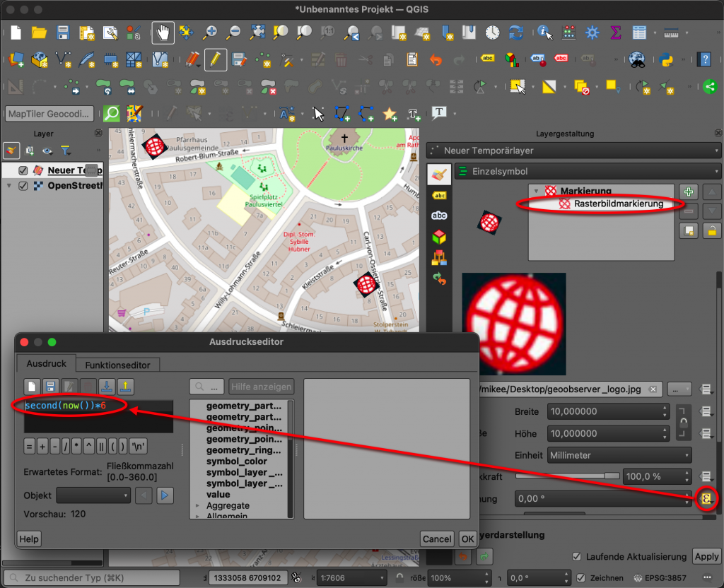Click the Import user expressions download icon
724x588 pixels.
coord(107,387)
